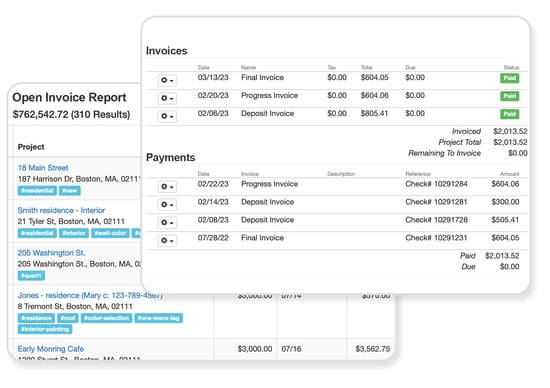This screenshot has height=388, width=550.
Task: Click $762,542.72 (310 Results) summary text
Action: (x=71, y=115)
